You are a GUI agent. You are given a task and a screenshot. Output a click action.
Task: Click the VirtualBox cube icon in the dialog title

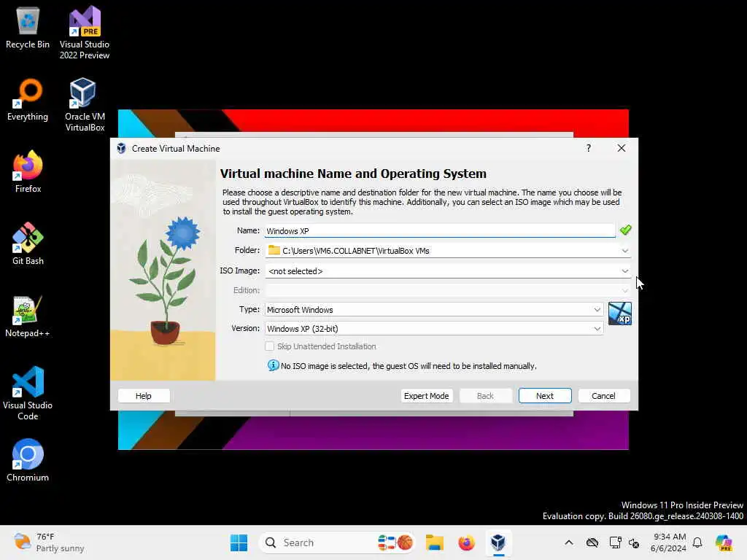(x=122, y=148)
